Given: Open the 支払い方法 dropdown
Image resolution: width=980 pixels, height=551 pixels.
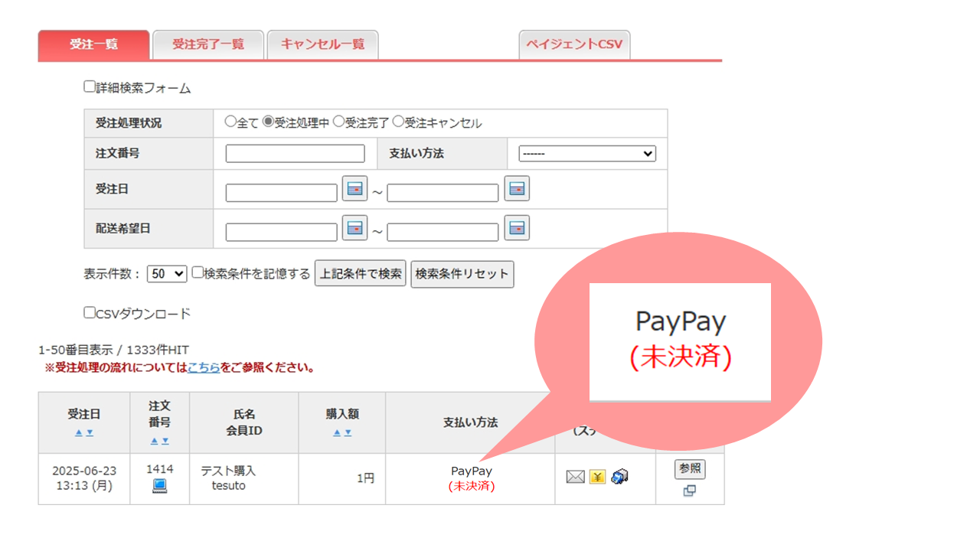Looking at the screenshot, I should coord(587,154).
